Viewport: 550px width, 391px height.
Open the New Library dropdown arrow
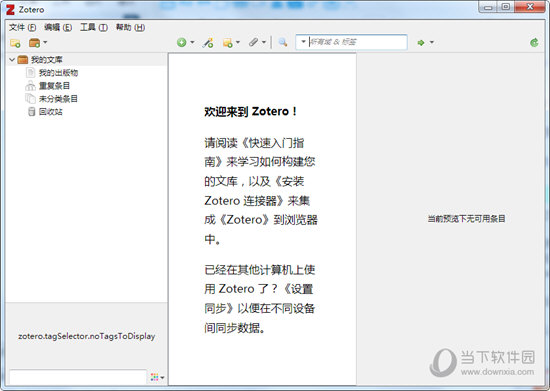pos(45,42)
